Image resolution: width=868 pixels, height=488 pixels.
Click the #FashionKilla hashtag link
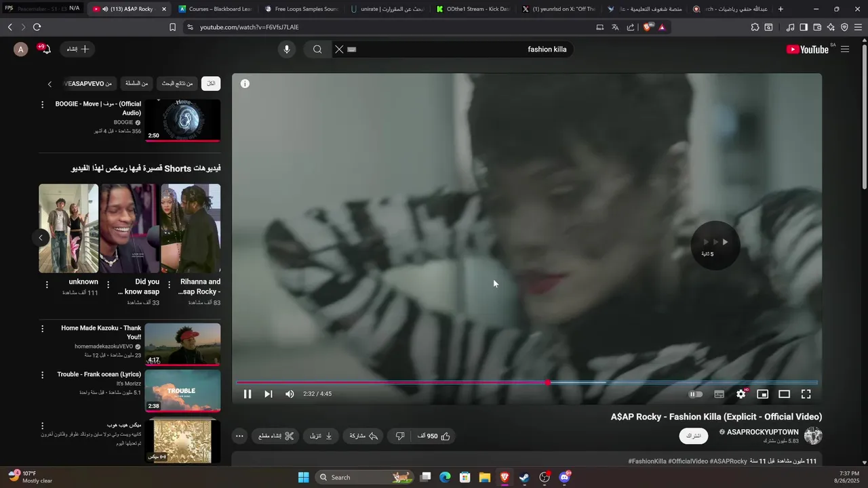[x=647, y=461]
